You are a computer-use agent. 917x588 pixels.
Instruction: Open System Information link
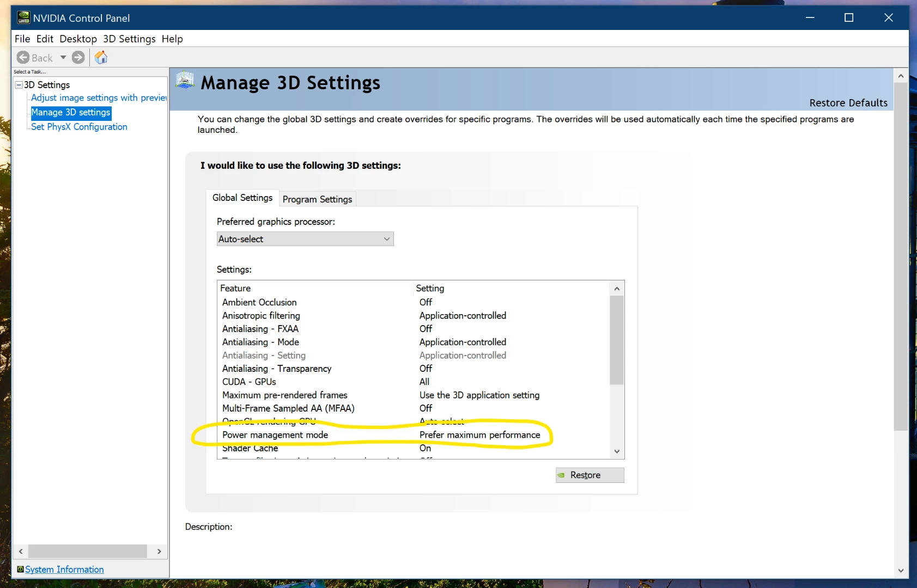[x=64, y=569]
